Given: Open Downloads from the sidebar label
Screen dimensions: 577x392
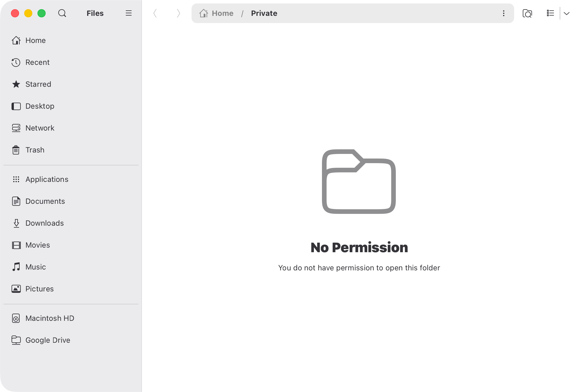Looking at the screenshot, I should point(45,223).
